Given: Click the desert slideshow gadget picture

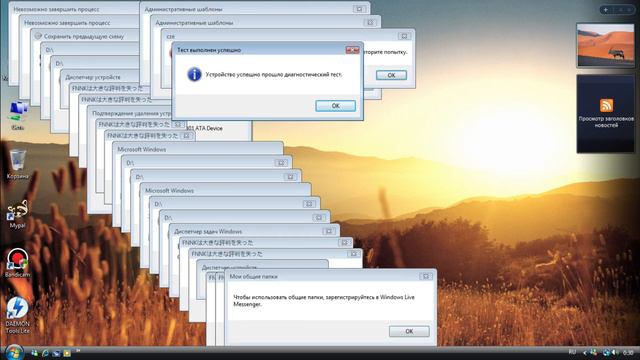Looking at the screenshot, I should 606,45.
